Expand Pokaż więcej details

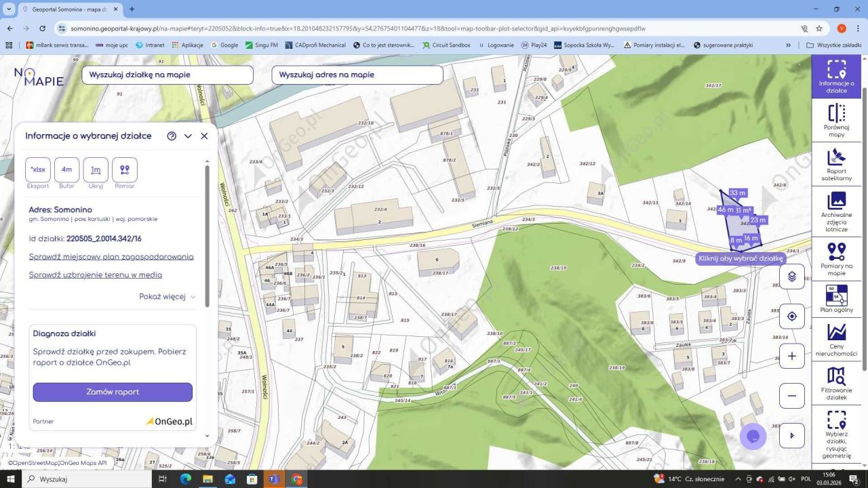click(x=167, y=297)
